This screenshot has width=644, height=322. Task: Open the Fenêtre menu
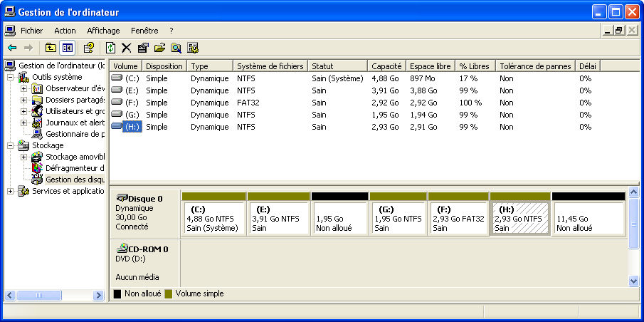[144, 31]
